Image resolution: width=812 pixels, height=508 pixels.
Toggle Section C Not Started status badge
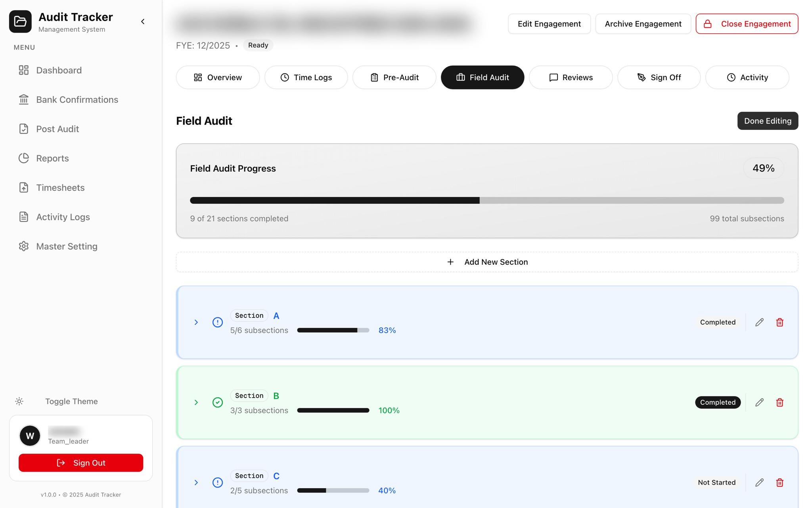[x=716, y=483]
